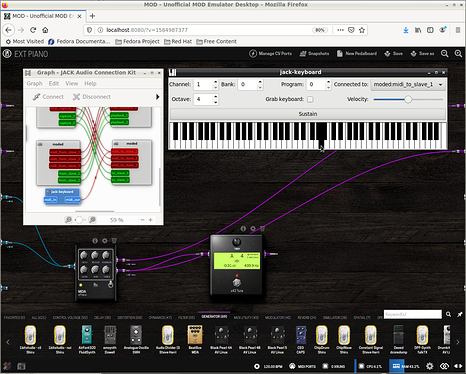Open MOD settings gear in status bar
Screen dimensions: 466x374
pos(430,366)
